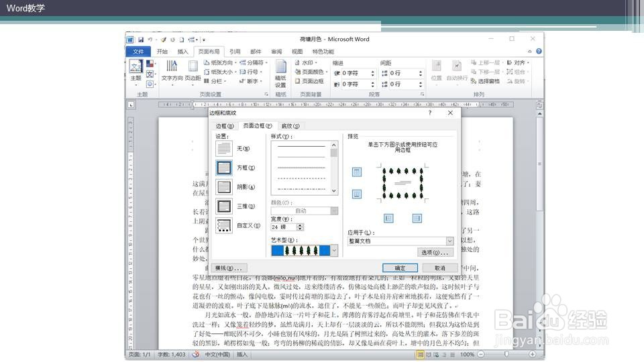Click the zoom in plus button
The image size is (644, 362).
click(x=532, y=354)
